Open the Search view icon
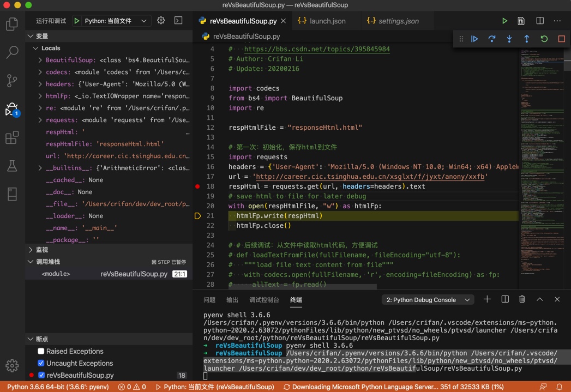This screenshot has width=571, height=392. 12,52
